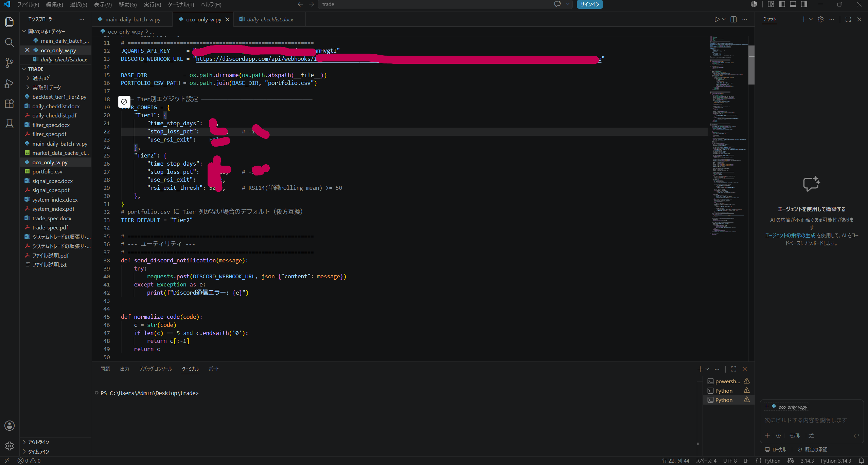Click the editor vertical scrollbar thumb
This screenshot has height=465, width=868.
pos(751,64)
